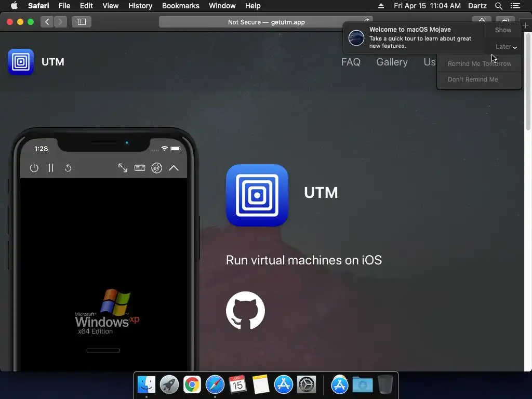
Task: Choose Remind Me Tomorrow option
Action: click(479, 64)
